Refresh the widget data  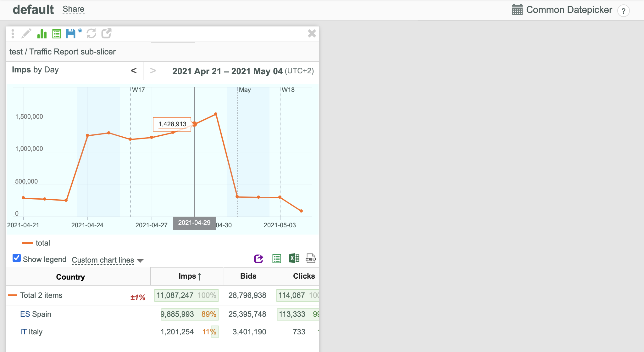coord(91,33)
